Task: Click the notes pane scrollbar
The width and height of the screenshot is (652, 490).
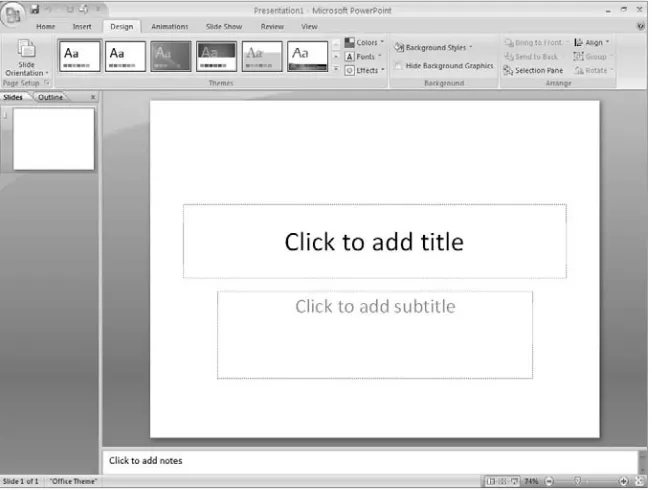Action: pyautogui.click(x=642, y=461)
